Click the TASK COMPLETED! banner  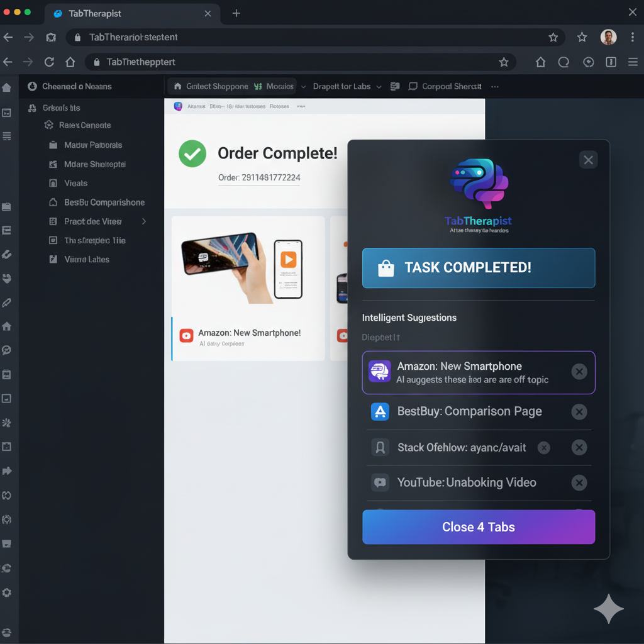point(479,268)
